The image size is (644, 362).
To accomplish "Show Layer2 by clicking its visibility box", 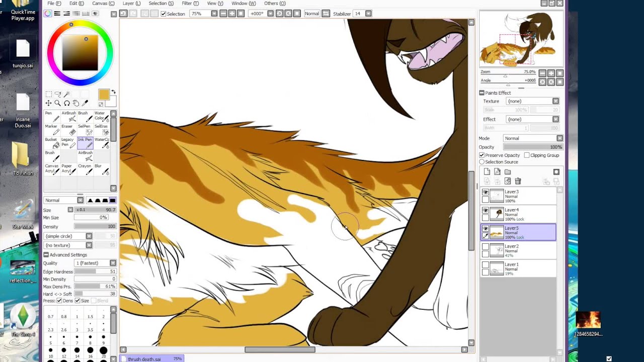I will 486,247.
